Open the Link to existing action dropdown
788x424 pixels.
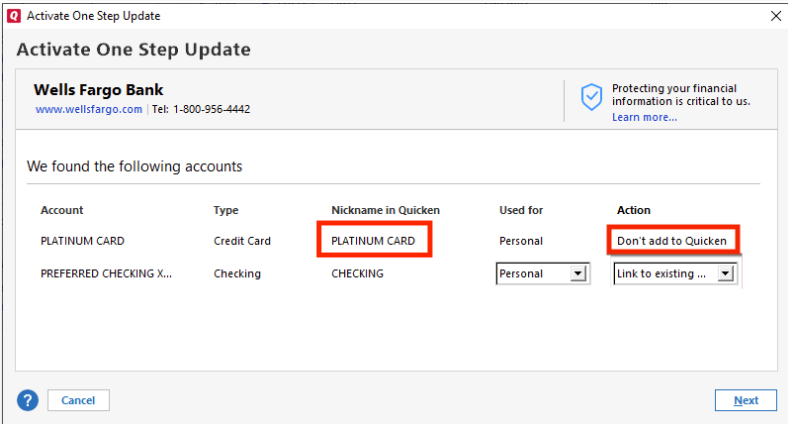(675, 274)
